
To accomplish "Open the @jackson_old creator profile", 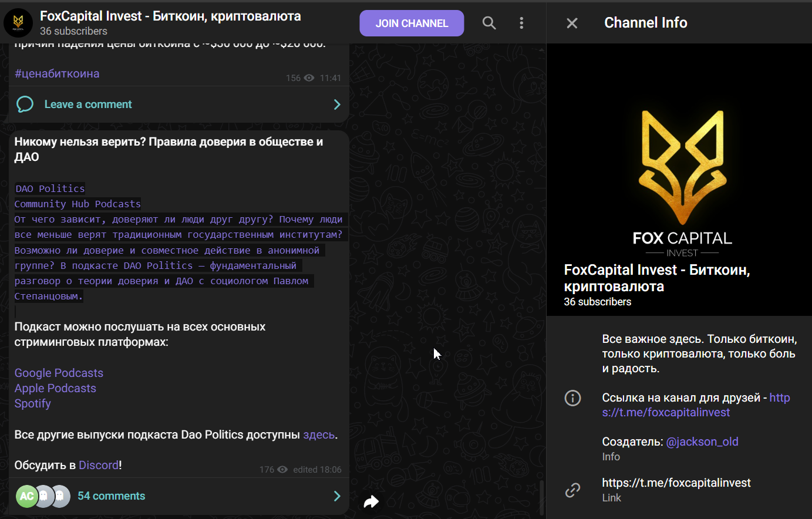I will coord(702,442).
